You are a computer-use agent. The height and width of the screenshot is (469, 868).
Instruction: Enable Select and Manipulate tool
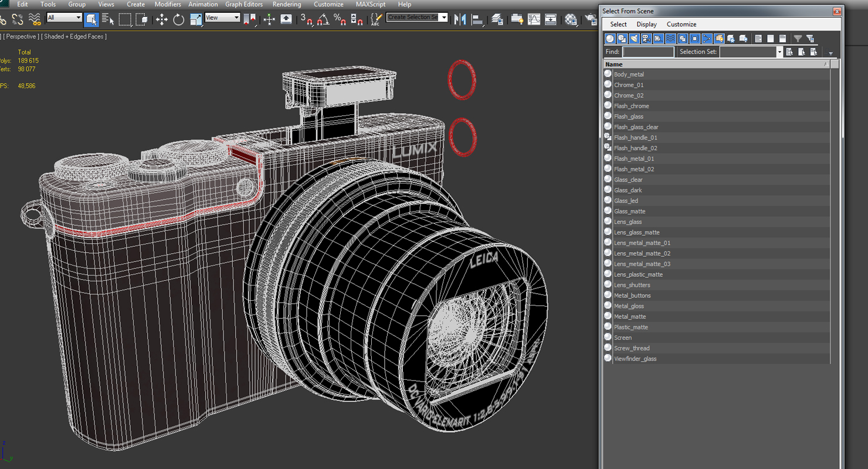[x=269, y=19]
